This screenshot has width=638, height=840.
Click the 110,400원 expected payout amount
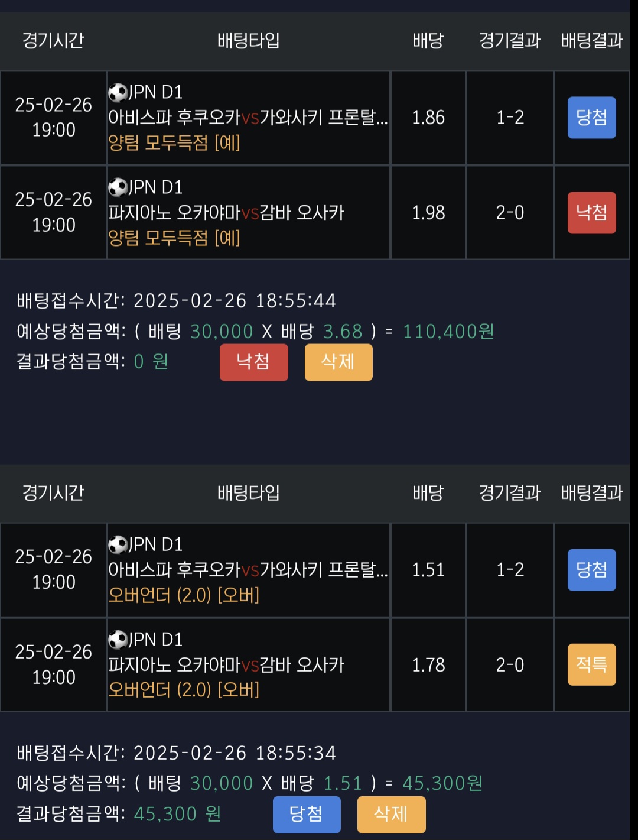[x=448, y=332]
